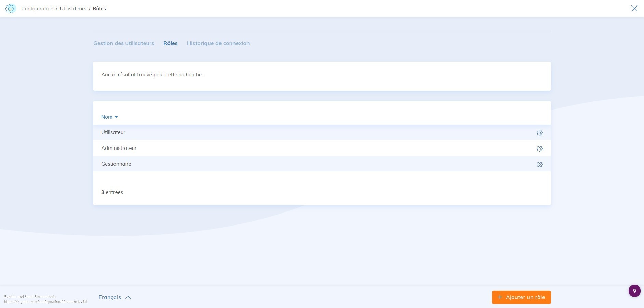Open settings gear for Utilisateur role
644x308 pixels.
point(539,133)
